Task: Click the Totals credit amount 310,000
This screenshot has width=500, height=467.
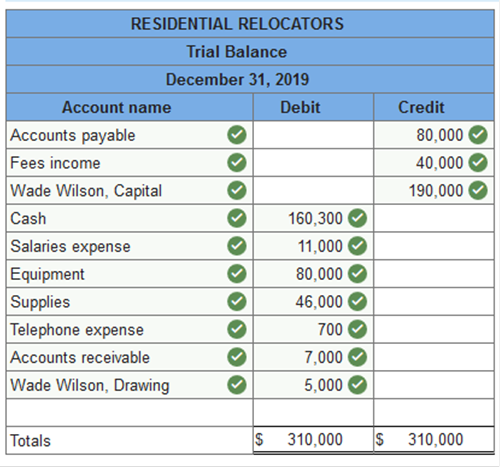Action: [436, 439]
